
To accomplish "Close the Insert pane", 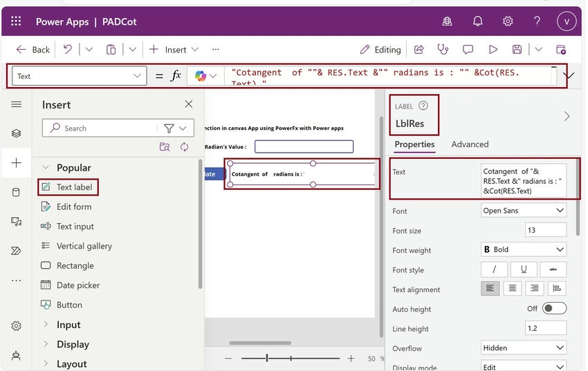I will pyautogui.click(x=189, y=104).
